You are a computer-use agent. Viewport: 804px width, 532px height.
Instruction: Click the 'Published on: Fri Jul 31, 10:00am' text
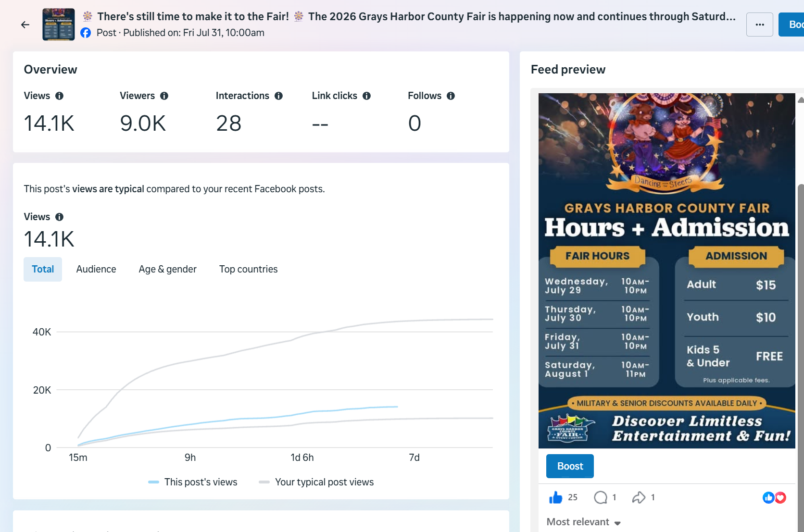(194, 33)
